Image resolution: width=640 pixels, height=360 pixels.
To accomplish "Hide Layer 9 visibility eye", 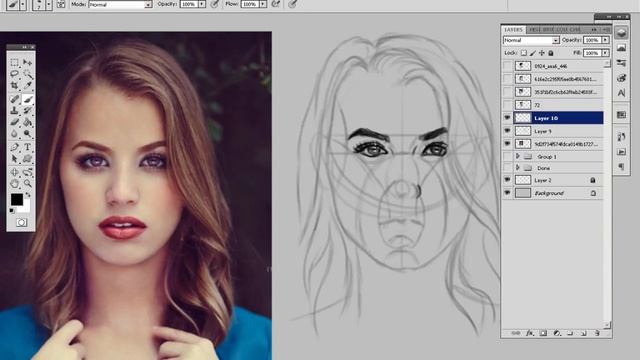I will pos(507,131).
